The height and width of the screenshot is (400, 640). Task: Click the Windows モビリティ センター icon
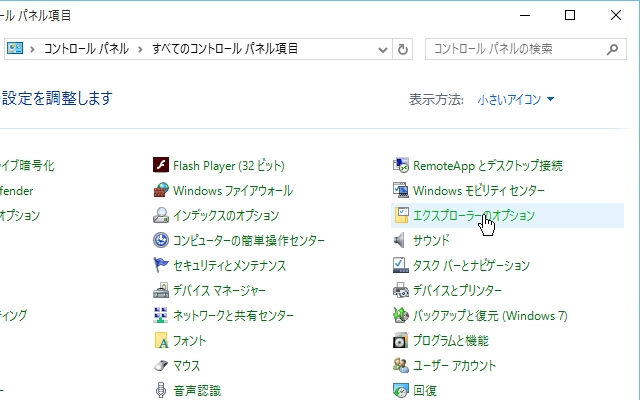click(400, 190)
